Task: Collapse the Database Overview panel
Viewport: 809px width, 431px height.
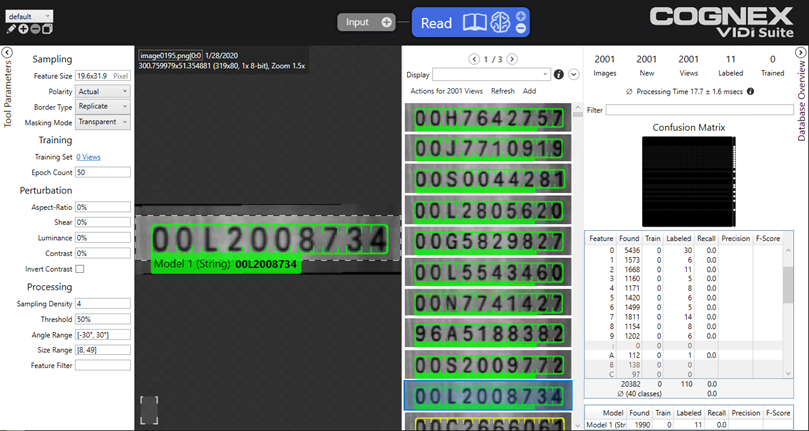Action: point(801,52)
